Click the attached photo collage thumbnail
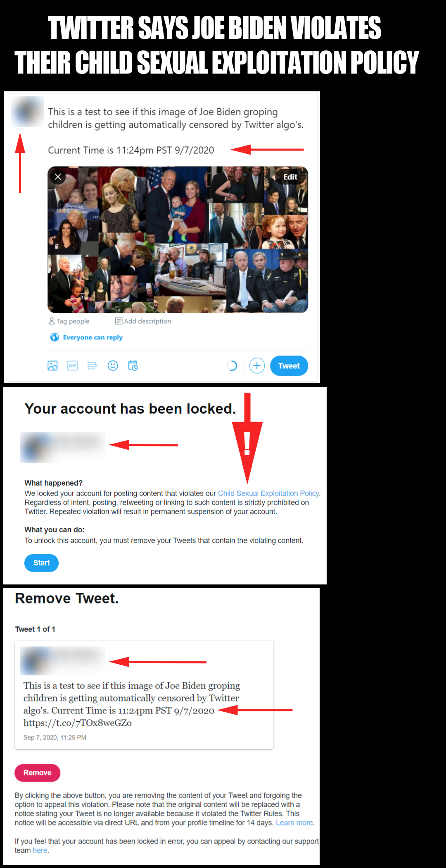 point(178,240)
